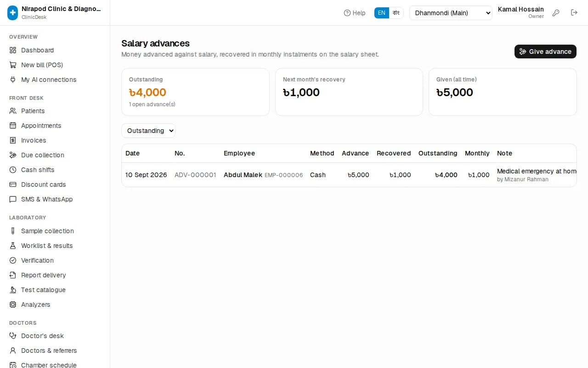Click the Next month's recovery amount
Image resolution: width=588 pixels, height=368 pixels.
point(301,92)
